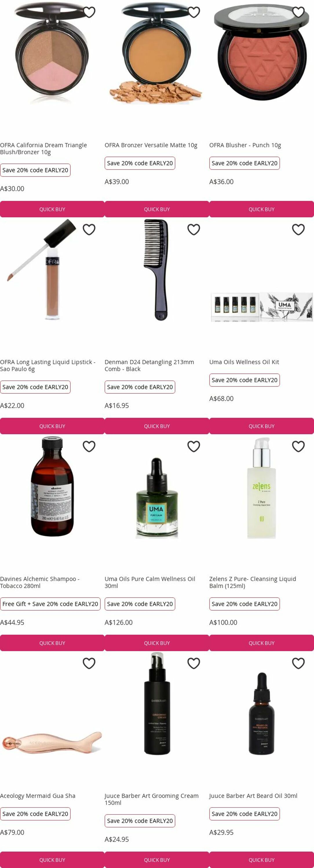
Task: Wishlist the OFRA Liquid Lipstick Sao Paulo
Action: pyautogui.click(x=89, y=229)
